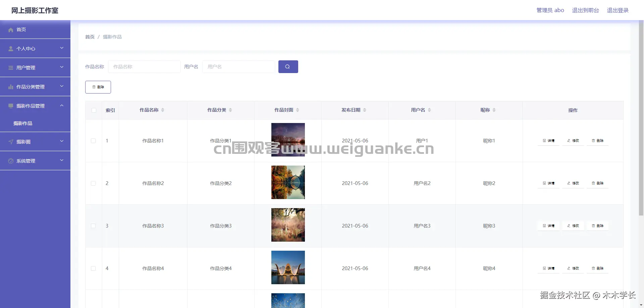Focus the 用户名 search input

click(239, 67)
